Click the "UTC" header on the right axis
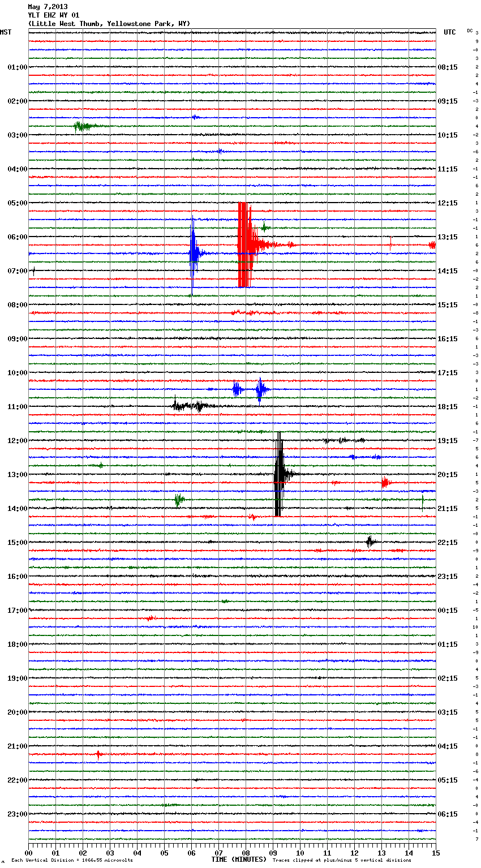The image size is (481, 868). [x=450, y=32]
